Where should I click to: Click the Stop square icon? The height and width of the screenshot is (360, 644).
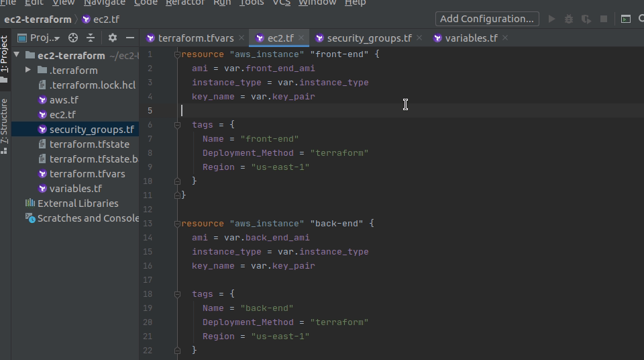point(604,19)
